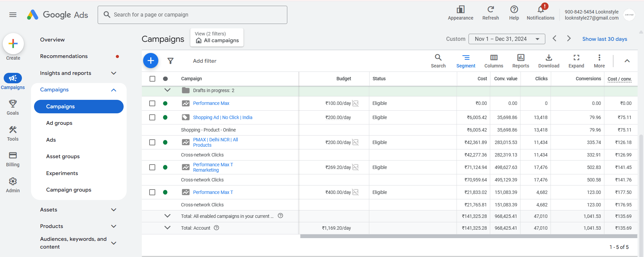Screen dimensions: 644x257
Task: Open the Goals trophy icon
Action: 13,104
